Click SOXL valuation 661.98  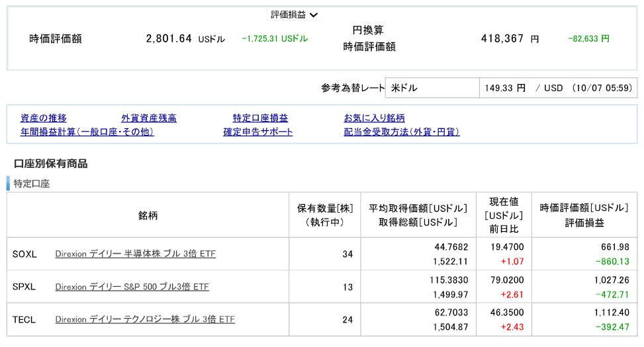click(616, 247)
